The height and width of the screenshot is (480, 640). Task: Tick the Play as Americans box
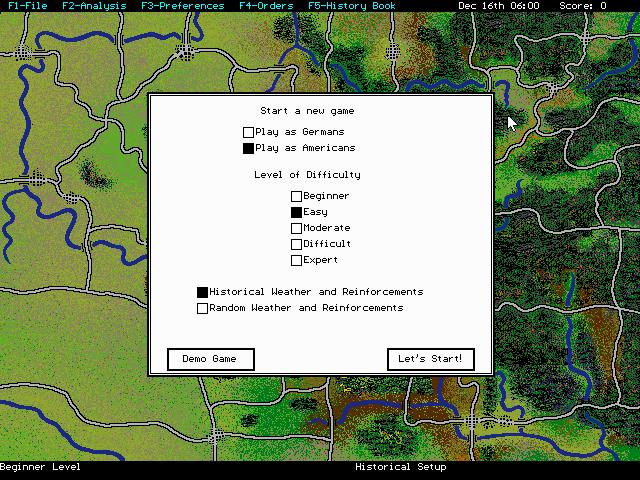(x=249, y=148)
